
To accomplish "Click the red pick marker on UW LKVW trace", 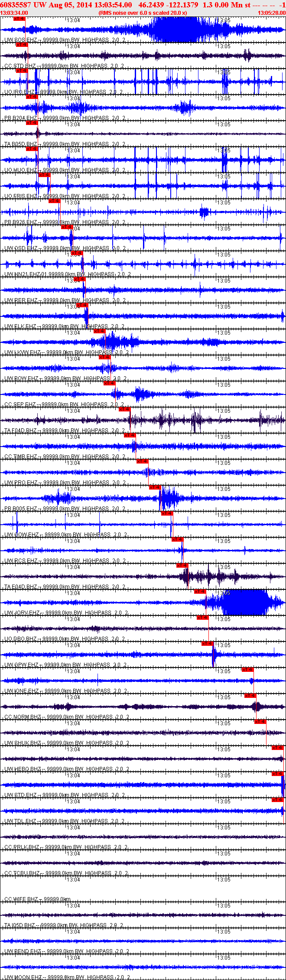I will [x=99, y=331].
